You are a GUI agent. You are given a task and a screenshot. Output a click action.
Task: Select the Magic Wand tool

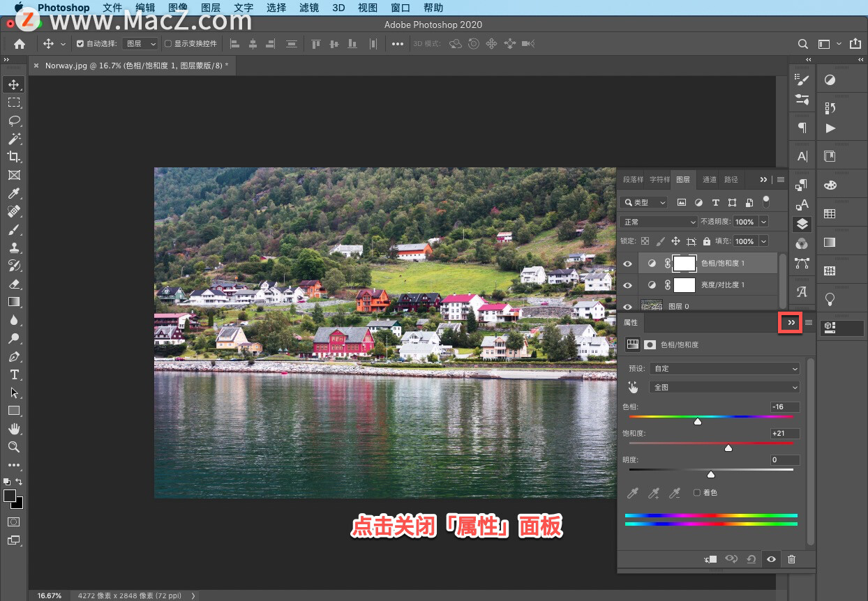coord(14,139)
